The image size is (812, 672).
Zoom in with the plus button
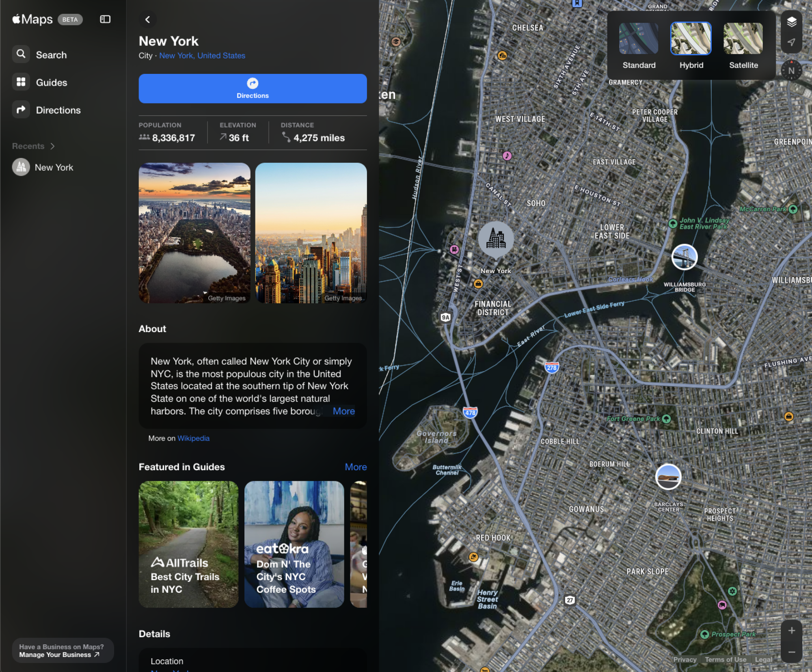pos(791,630)
